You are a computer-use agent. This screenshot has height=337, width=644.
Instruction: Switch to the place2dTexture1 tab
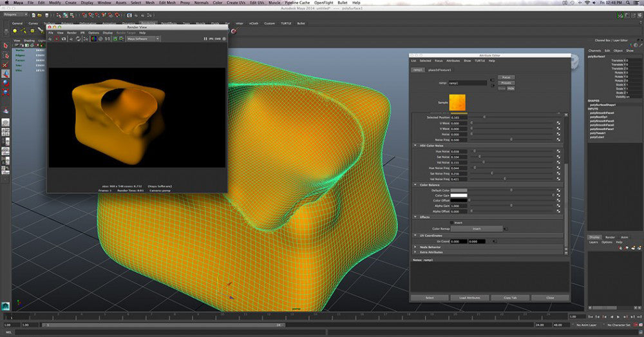point(440,70)
